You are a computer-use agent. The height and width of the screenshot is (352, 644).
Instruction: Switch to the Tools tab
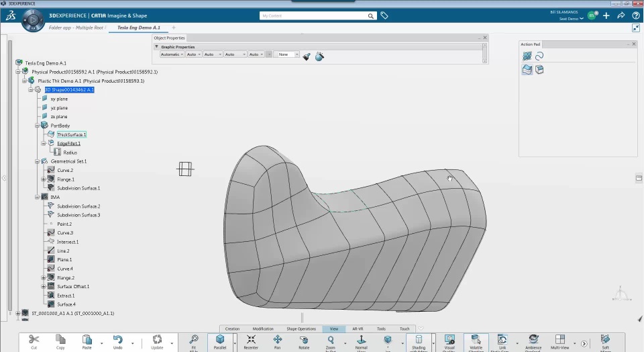381,328
